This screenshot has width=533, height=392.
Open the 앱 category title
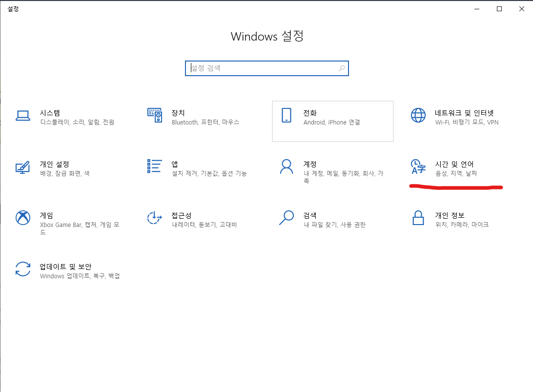pyautogui.click(x=175, y=164)
